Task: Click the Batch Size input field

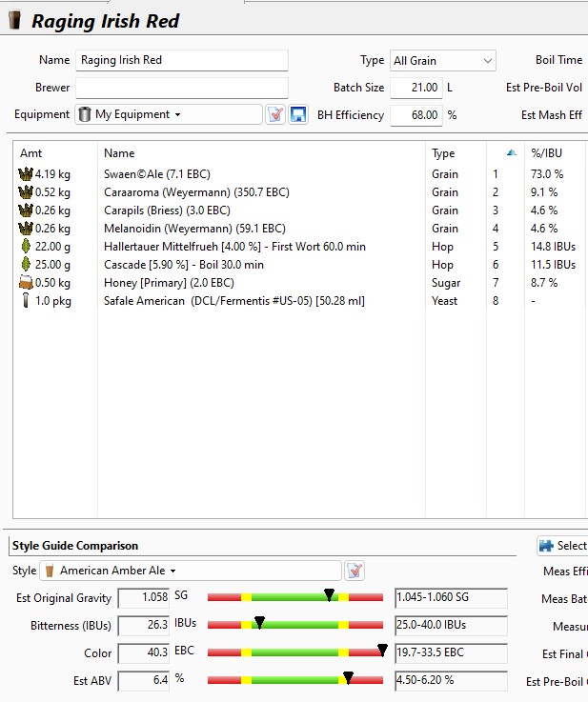Action: 416,88
